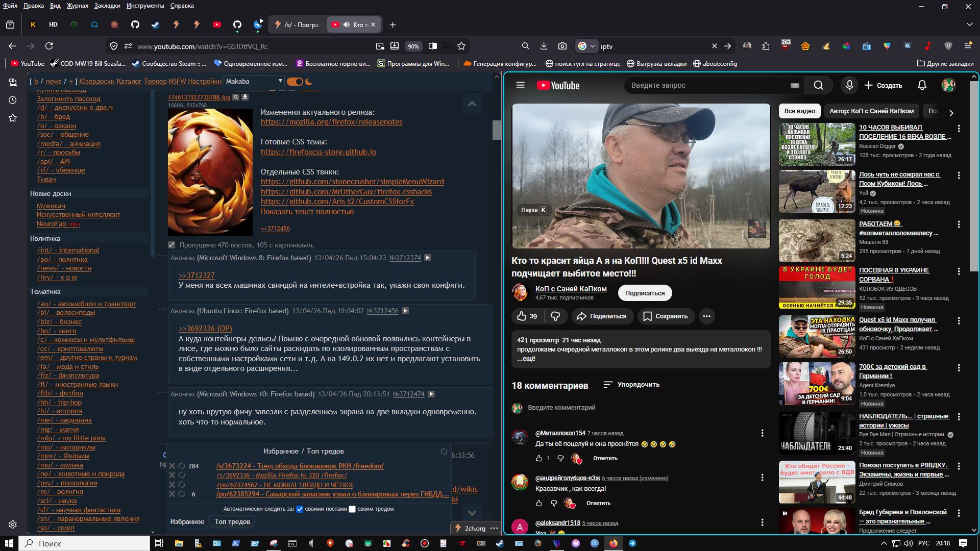Dislike the YouTube video
Viewport: 980px width, 551px height.
(x=555, y=316)
